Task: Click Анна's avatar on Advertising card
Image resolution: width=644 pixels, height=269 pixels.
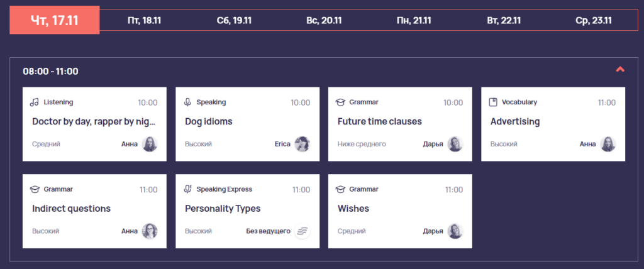Action: (608, 144)
